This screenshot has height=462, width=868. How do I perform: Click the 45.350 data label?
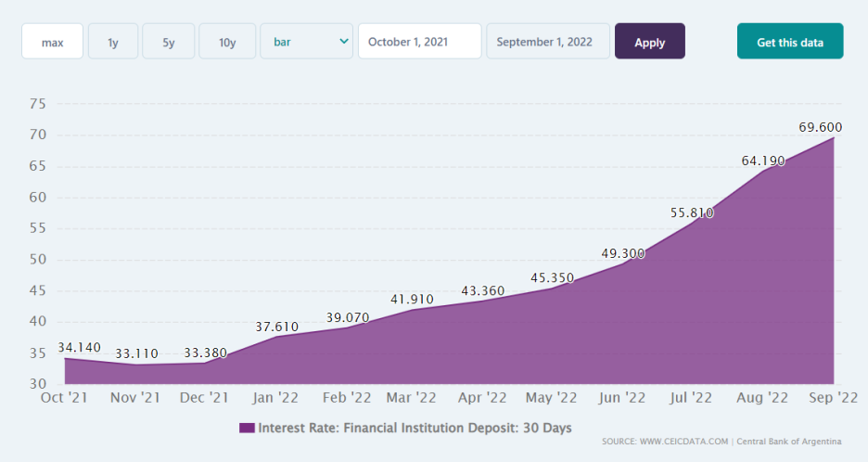553,278
